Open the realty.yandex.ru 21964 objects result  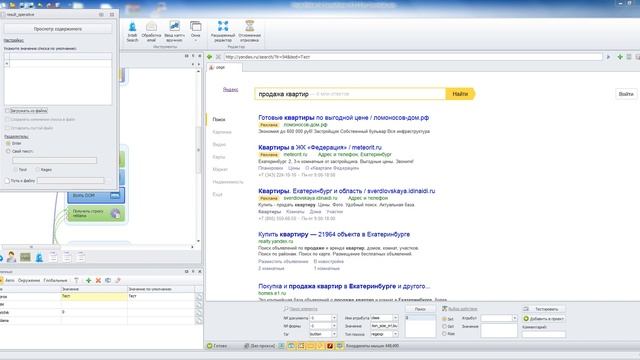334,234
